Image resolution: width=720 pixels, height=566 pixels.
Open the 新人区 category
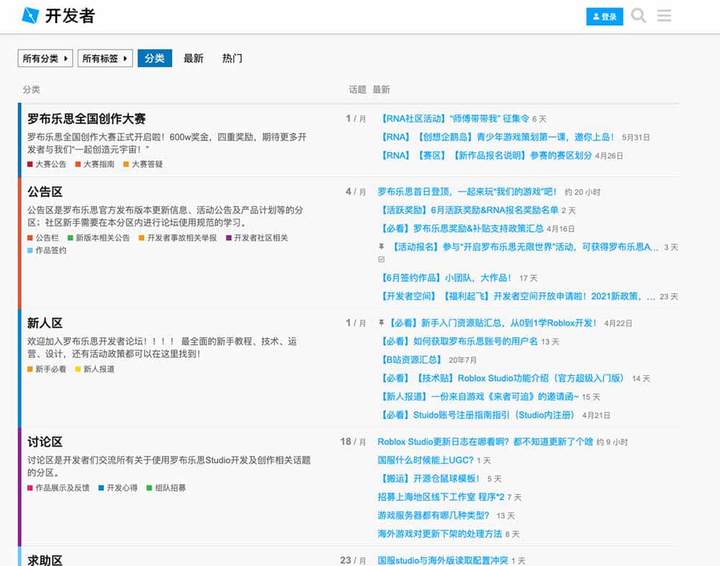point(45,323)
